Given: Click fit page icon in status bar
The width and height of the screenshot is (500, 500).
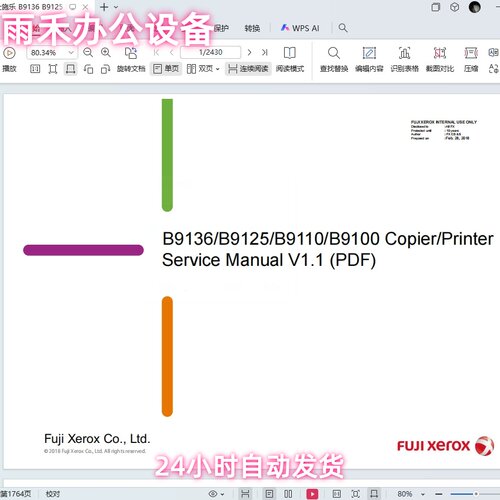Looking at the screenshot, I should click(356, 494).
